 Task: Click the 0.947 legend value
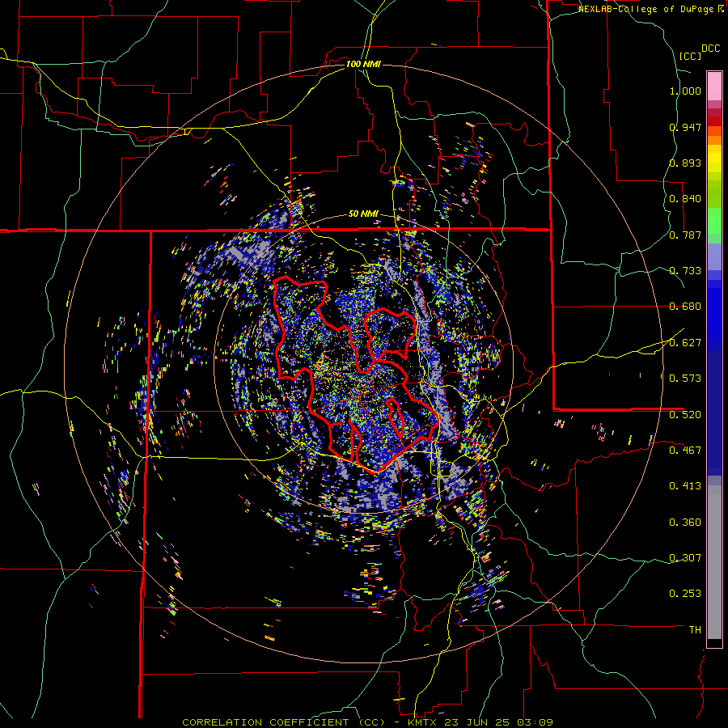tap(685, 127)
